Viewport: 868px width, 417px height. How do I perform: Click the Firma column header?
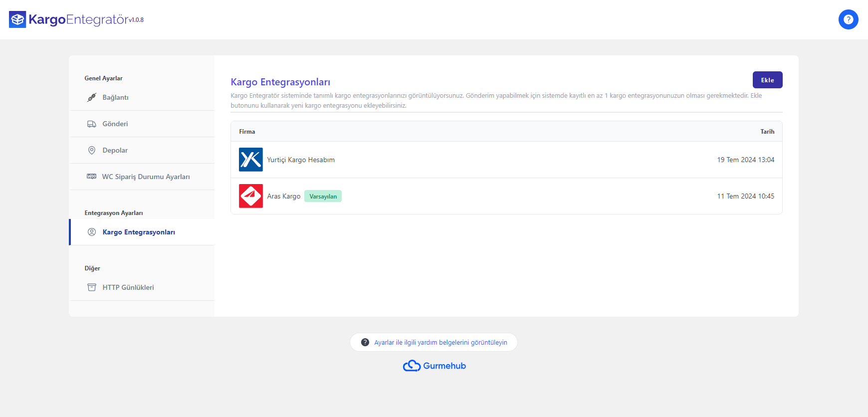pos(247,132)
